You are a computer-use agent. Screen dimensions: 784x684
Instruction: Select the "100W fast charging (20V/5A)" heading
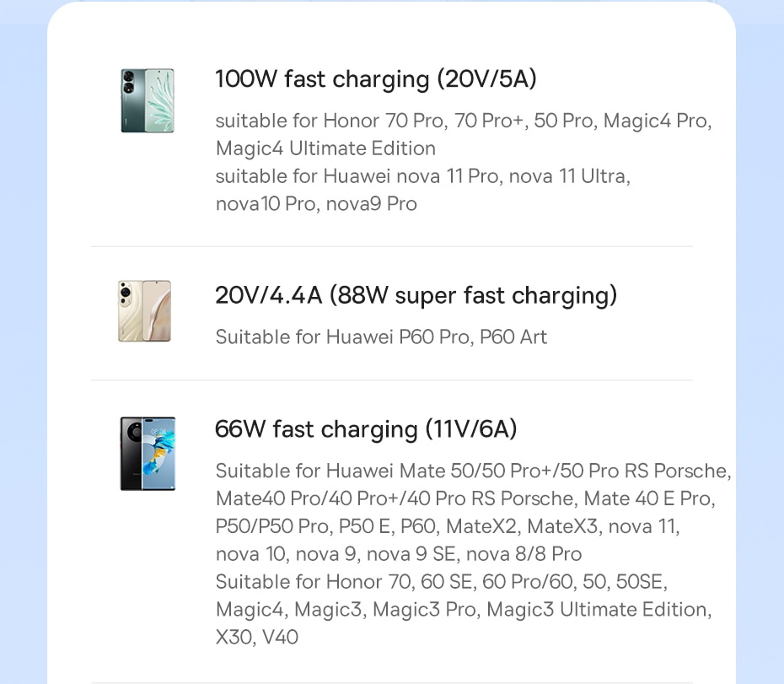click(376, 79)
